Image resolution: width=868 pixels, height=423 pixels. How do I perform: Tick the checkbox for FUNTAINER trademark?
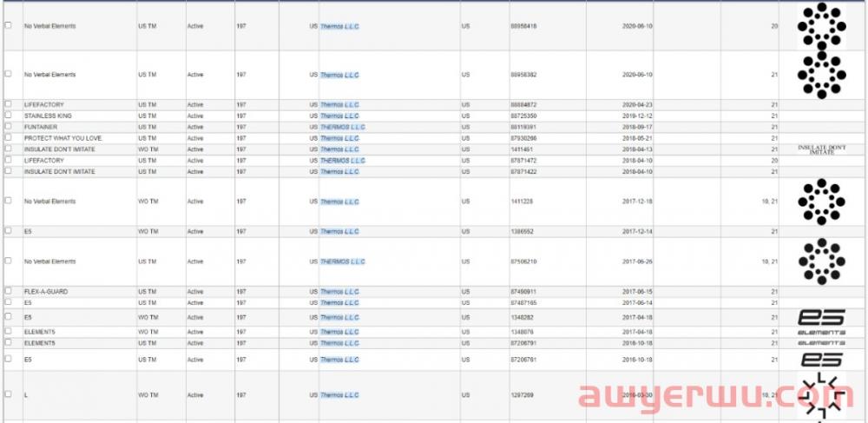(x=8, y=127)
